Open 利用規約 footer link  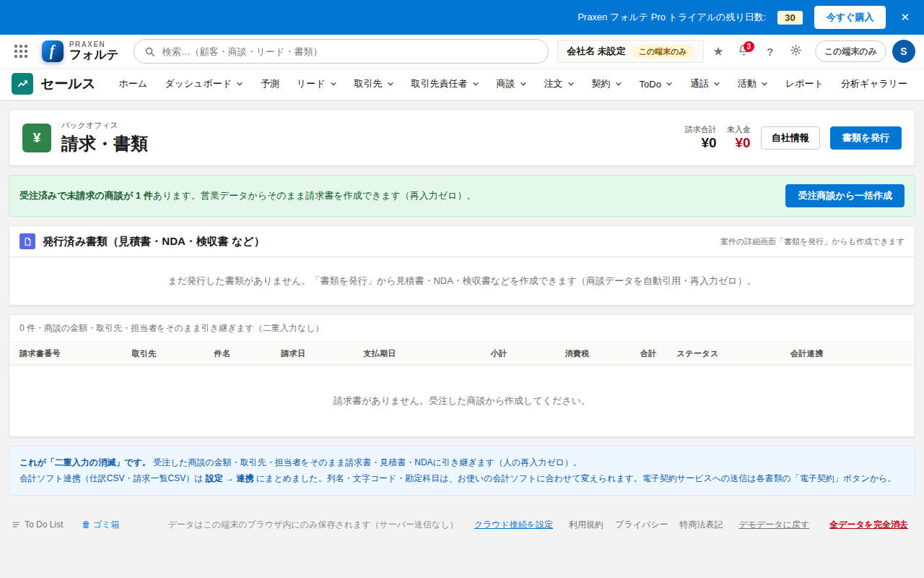point(585,525)
